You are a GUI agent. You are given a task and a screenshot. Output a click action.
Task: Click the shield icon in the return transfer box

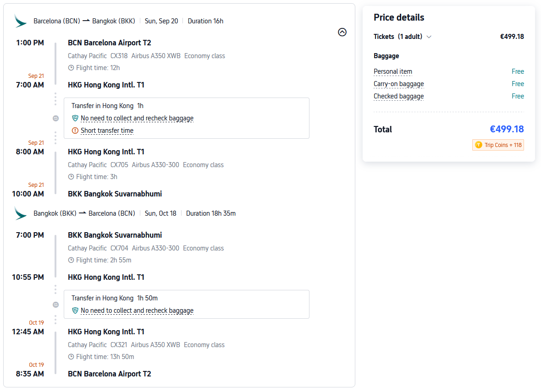pyautogui.click(x=75, y=310)
